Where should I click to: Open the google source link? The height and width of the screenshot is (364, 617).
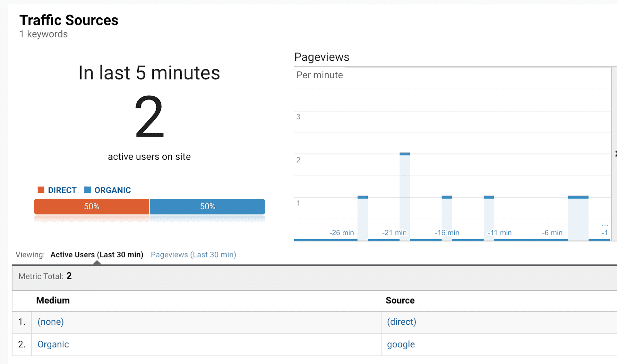coord(401,345)
